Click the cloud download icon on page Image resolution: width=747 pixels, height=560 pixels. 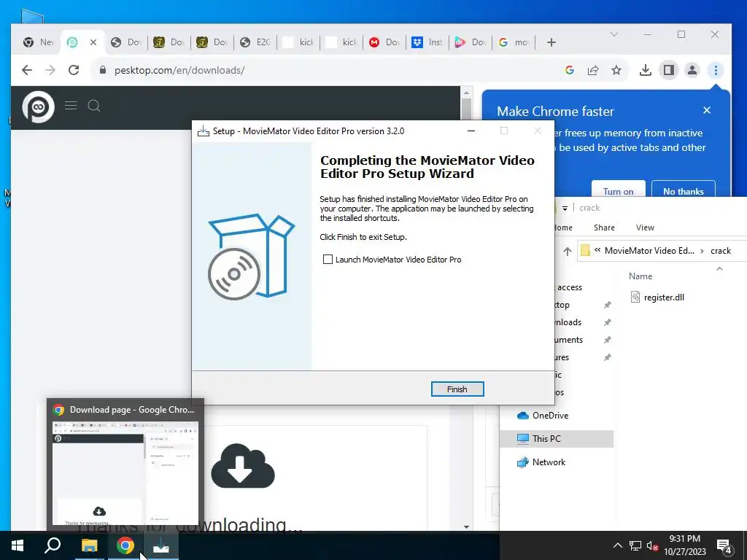click(243, 466)
